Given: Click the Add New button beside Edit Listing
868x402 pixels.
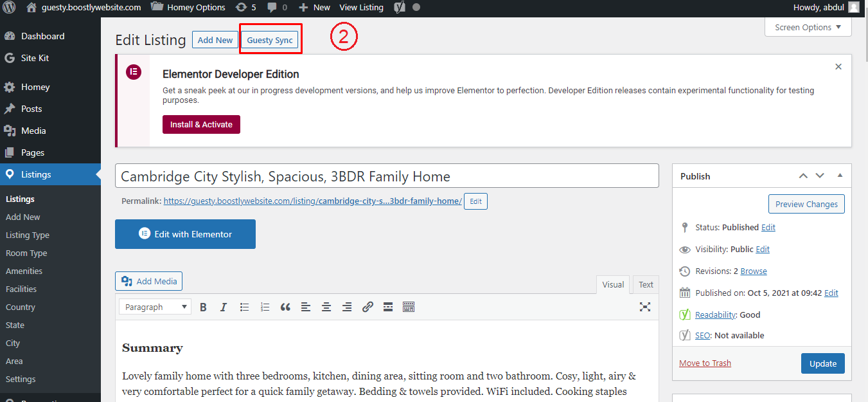Looking at the screenshot, I should click(x=215, y=40).
